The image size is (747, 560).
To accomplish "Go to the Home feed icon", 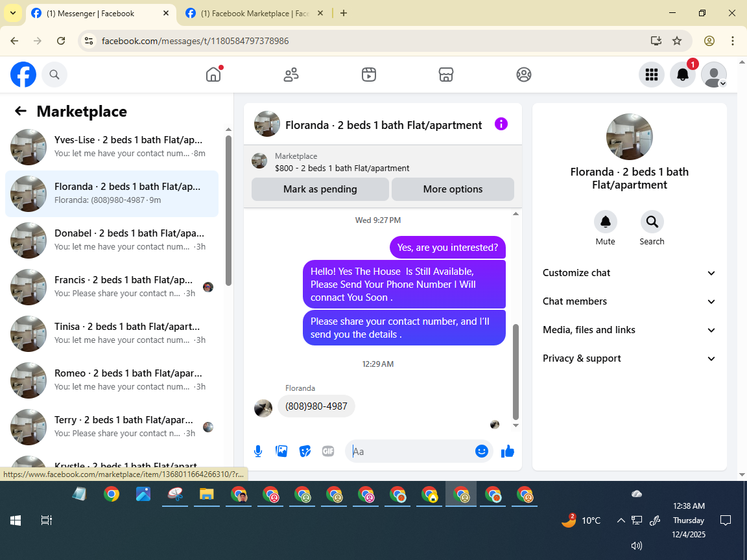I will coord(213,75).
